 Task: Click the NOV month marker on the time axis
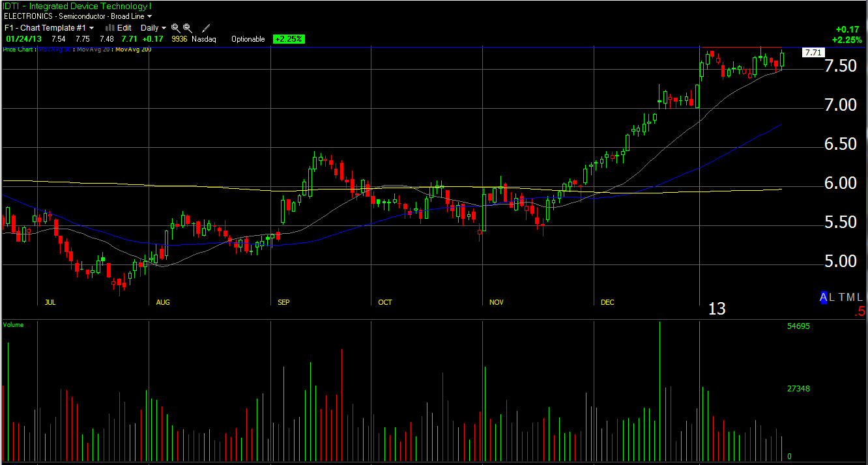[497, 302]
